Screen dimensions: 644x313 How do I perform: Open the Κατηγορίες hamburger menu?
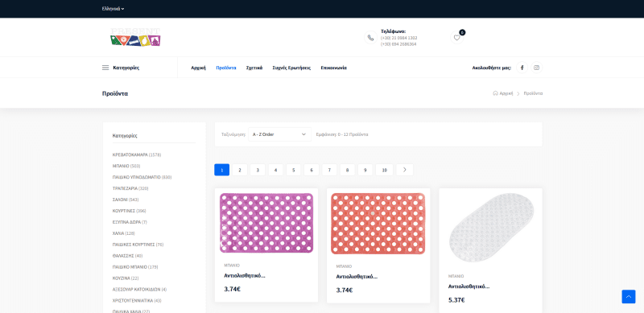(121, 68)
